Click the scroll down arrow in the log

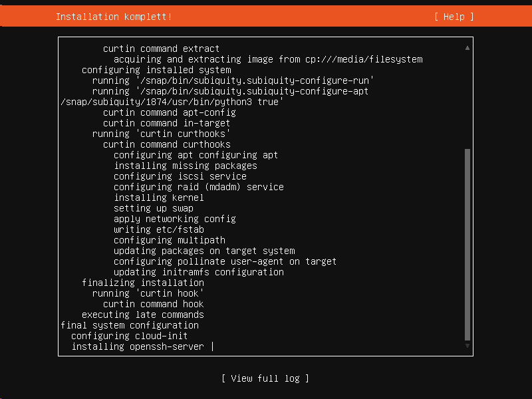pos(467,346)
